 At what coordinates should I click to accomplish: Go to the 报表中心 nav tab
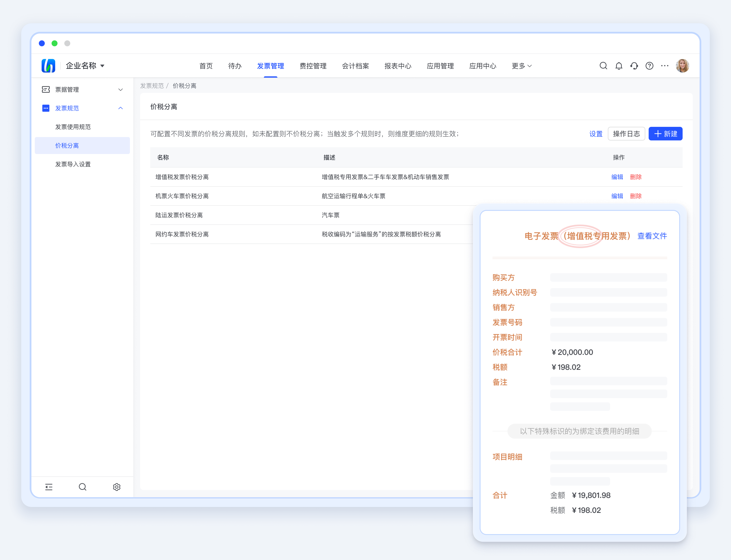pyautogui.click(x=398, y=66)
